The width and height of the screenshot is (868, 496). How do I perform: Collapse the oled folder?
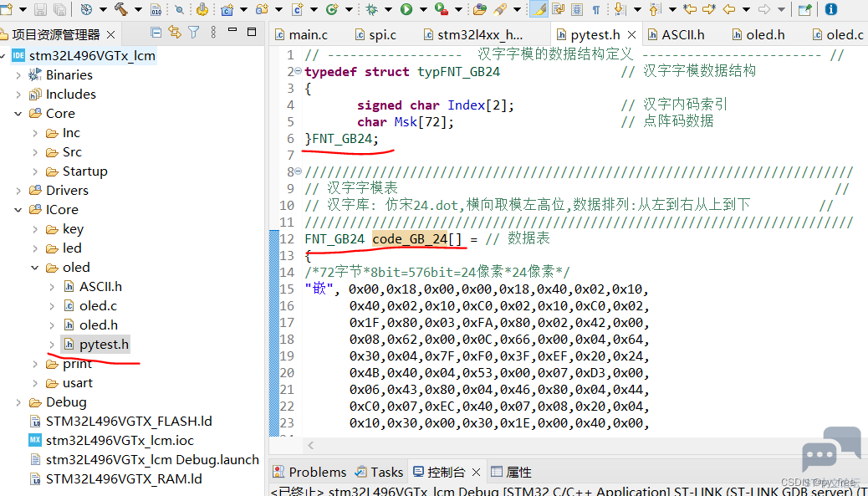(x=35, y=268)
